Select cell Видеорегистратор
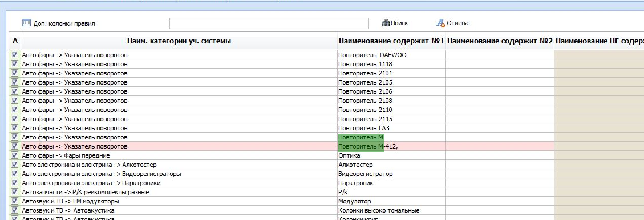The image size is (644, 220). (x=391, y=174)
